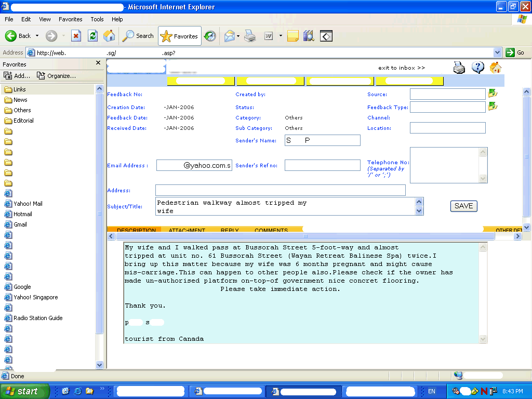Click Organize... in the Favorites panel
The image size is (532, 399).
pos(56,76)
